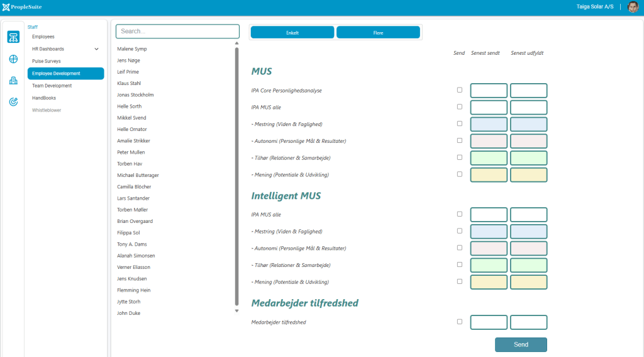Open the user profile avatar
This screenshot has width=644, height=357.
click(633, 8)
